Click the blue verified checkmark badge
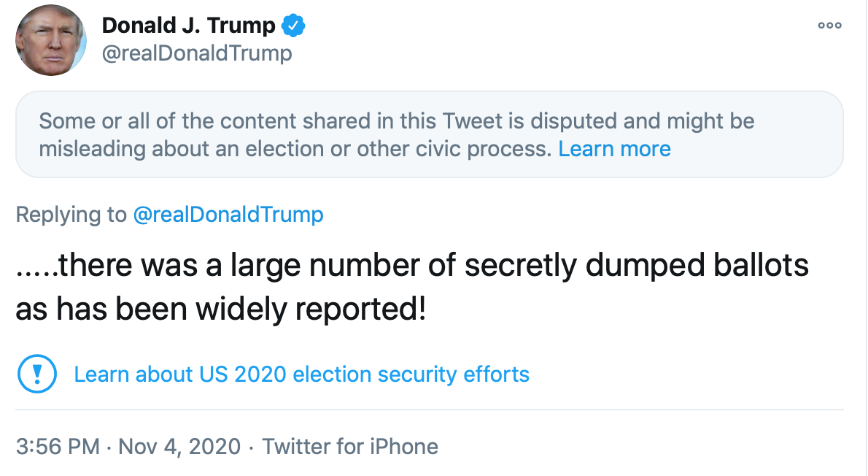The width and height of the screenshot is (868, 476). pos(293,26)
